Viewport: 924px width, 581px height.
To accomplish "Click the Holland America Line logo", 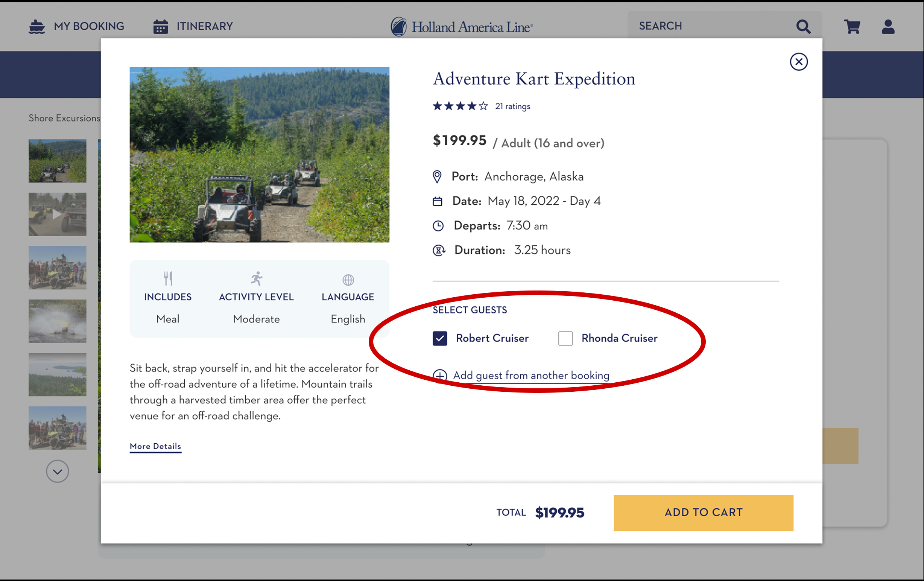I will point(462,27).
